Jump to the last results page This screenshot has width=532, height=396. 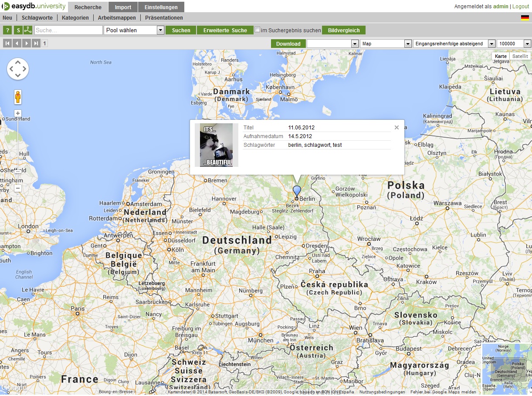[x=36, y=43]
